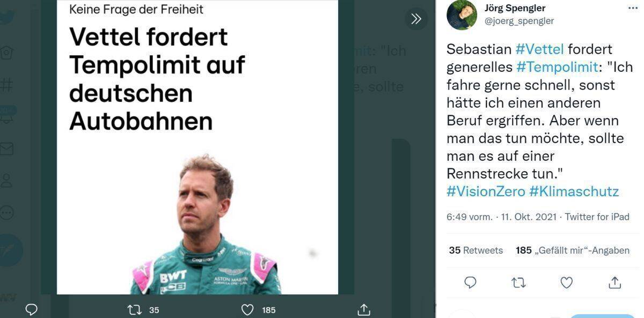The height and width of the screenshot is (318, 644).
Task: Open the three-dot more menu on tweet
Action: (x=633, y=8)
